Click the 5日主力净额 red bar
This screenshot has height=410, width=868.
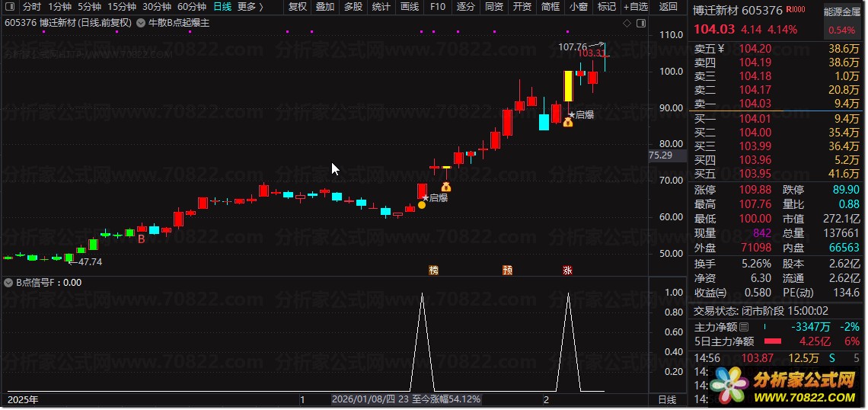(772, 341)
